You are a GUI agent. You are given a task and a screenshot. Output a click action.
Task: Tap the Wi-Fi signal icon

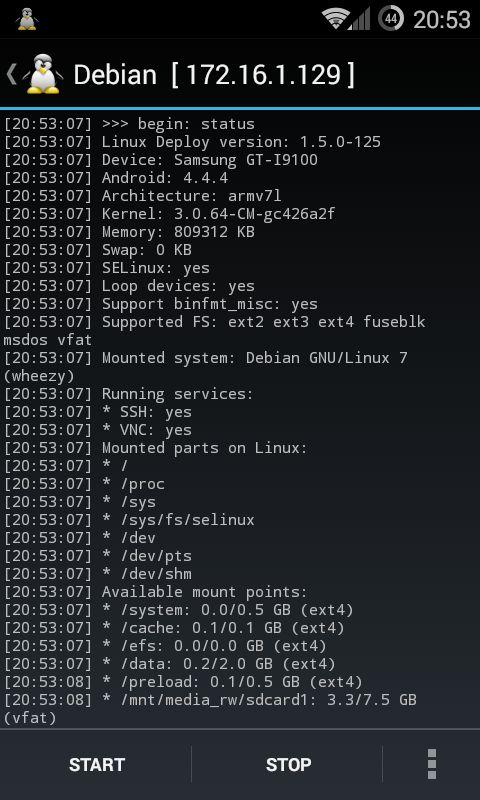(x=333, y=18)
